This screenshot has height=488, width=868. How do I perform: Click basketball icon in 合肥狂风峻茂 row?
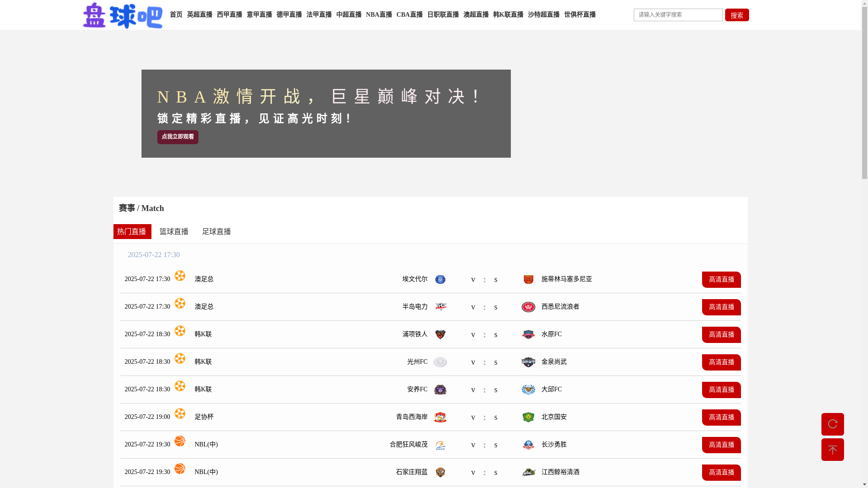coord(180,441)
